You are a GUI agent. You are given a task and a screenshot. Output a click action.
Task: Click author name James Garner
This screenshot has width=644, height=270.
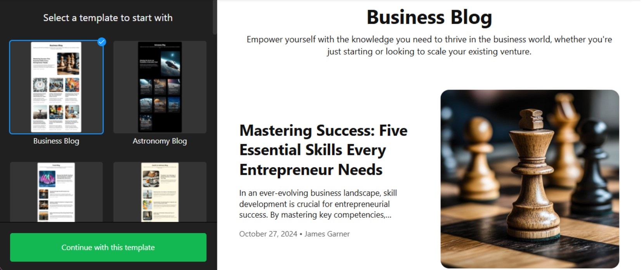pyautogui.click(x=328, y=234)
